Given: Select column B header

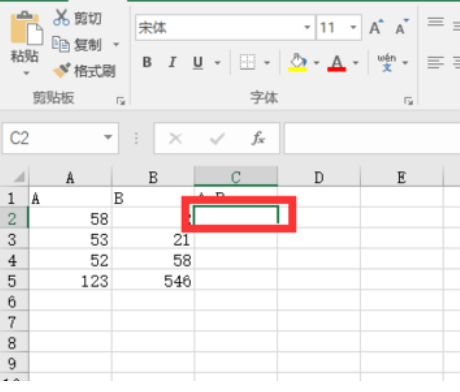Looking at the screenshot, I should point(153,177).
